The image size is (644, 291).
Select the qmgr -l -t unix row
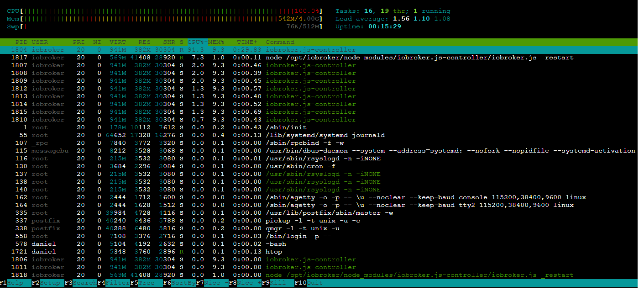click(319, 228)
